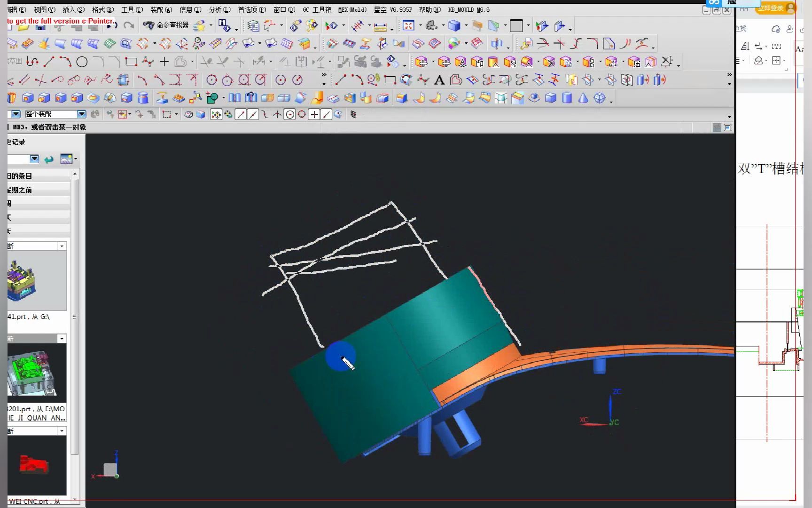Toggle Point on Curve snap

tap(326, 114)
